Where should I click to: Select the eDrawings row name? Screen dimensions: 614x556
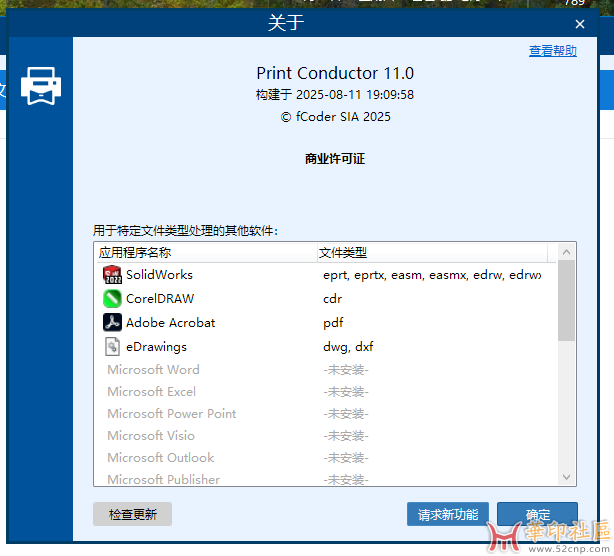(156, 347)
